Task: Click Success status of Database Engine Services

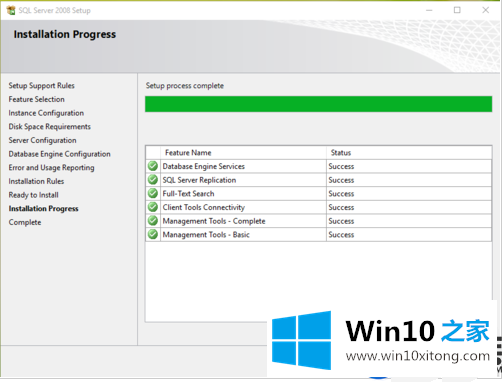Action: [x=341, y=166]
